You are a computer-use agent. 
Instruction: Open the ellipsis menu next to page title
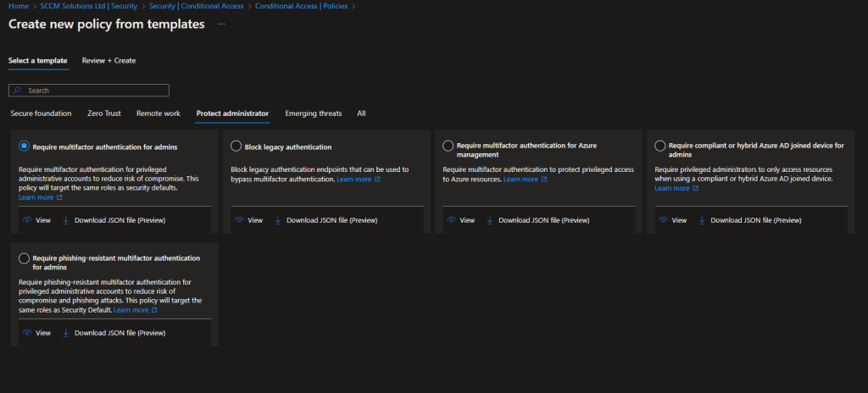pyautogui.click(x=221, y=25)
